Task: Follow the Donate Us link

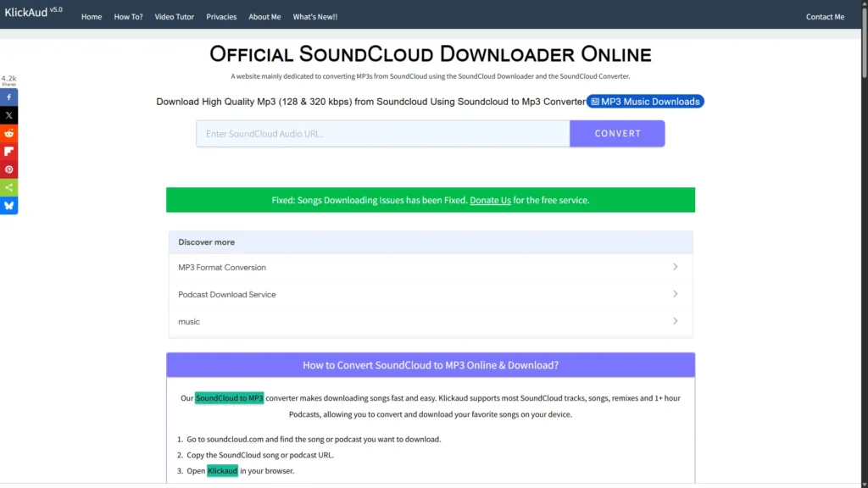Action: click(490, 200)
